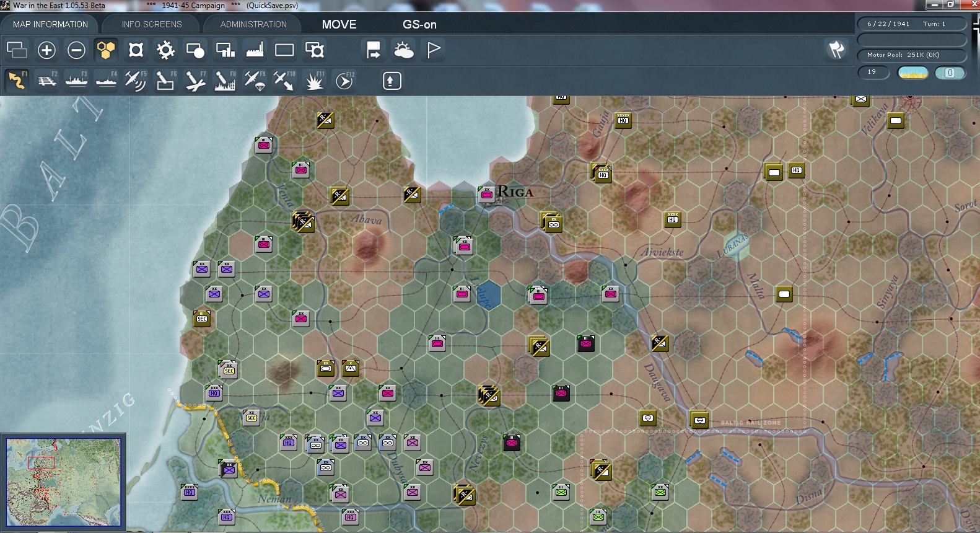Toggle the yellow hex grid display
Viewport: 980px width, 533px height.
[106, 50]
